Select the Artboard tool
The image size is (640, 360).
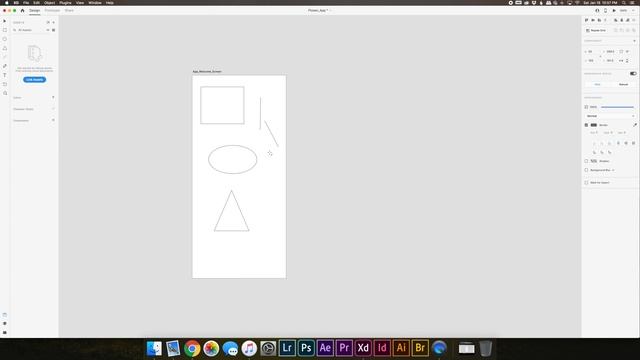pyautogui.click(x=5, y=84)
